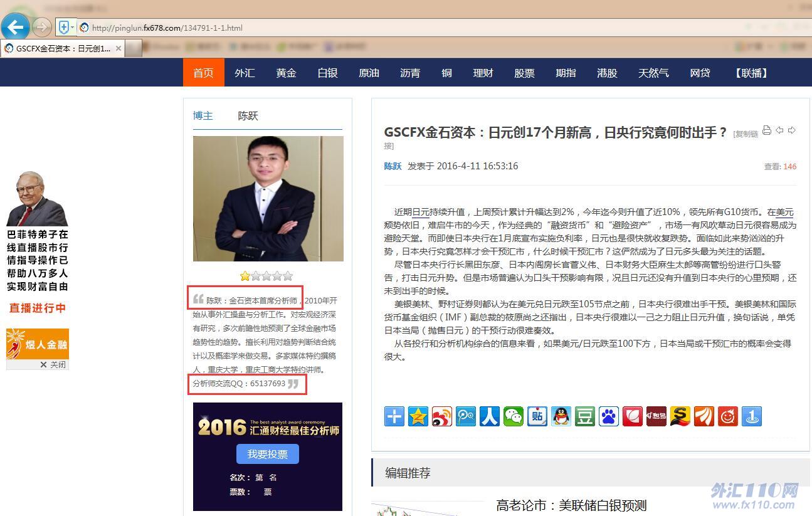The height and width of the screenshot is (516, 812).
Task: Click the red leaf share icon
Action: click(x=633, y=416)
